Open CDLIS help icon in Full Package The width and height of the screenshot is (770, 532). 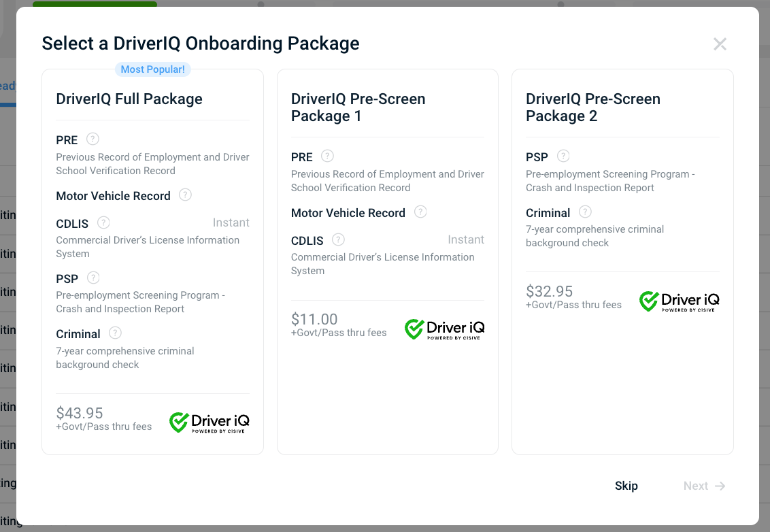click(x=103, y=222)
